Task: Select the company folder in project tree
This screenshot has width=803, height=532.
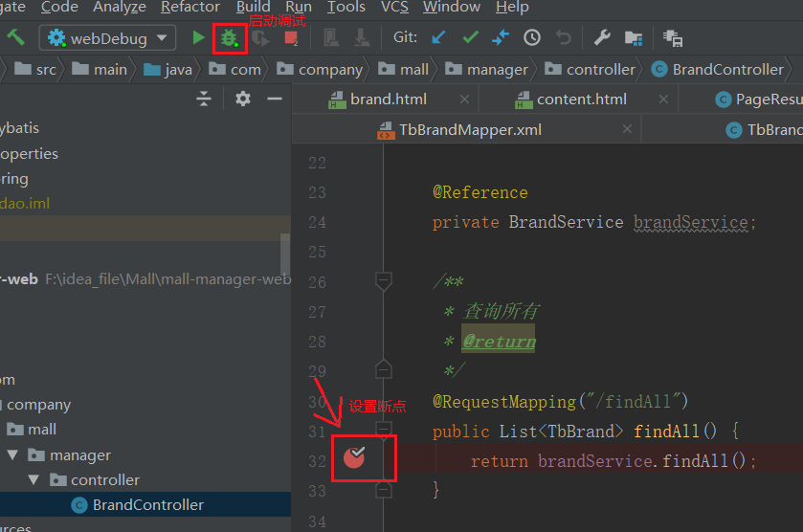Action: (38, 405)
